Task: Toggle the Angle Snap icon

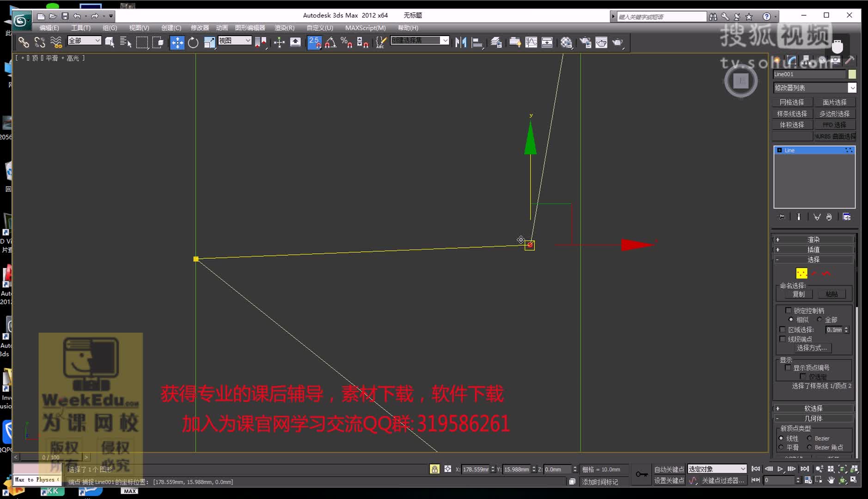Action: [330, 43]
